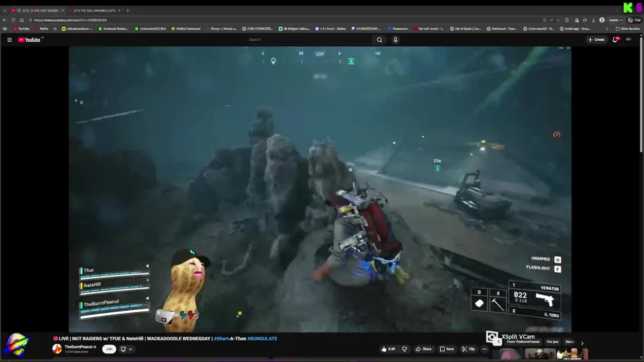Mute tab via speaker icon on first tab
The width and height of the screenshot is (644, 362).
coord(19,11)
